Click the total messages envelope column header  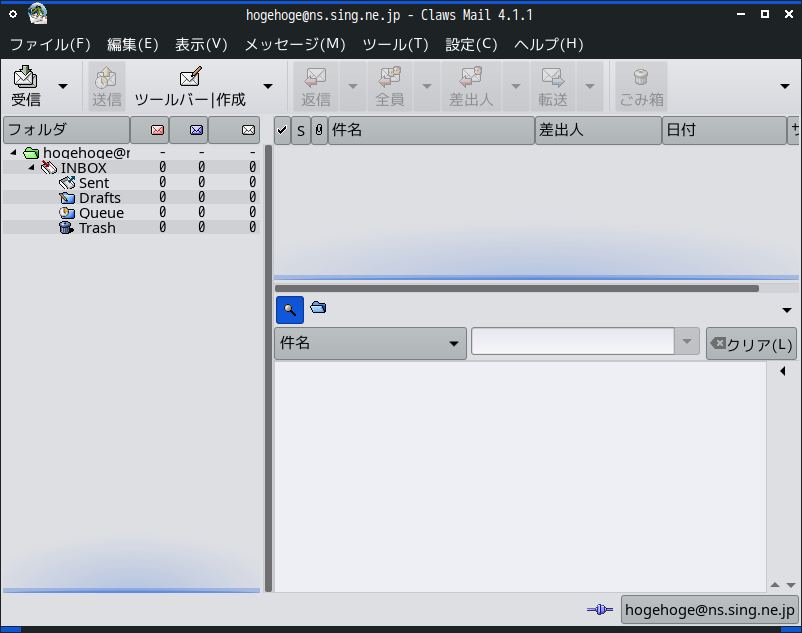coord(234,130)
